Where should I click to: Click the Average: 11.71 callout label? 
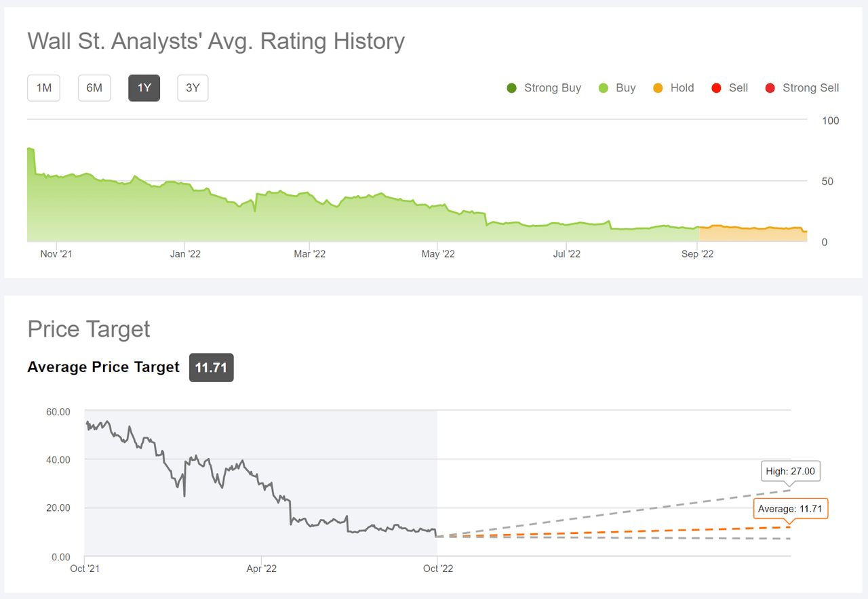[790, 508]
